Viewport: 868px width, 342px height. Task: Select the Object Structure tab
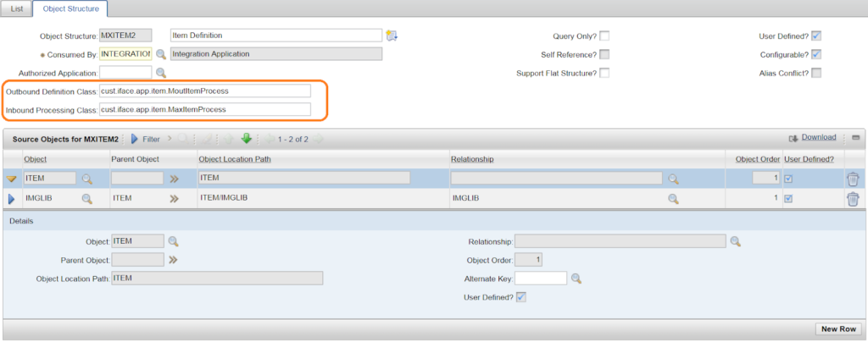(x=70, y=9)
